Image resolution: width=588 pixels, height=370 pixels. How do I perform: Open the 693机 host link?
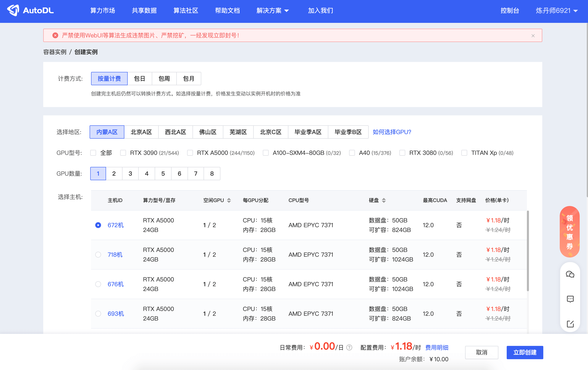[x=116, y=314]
